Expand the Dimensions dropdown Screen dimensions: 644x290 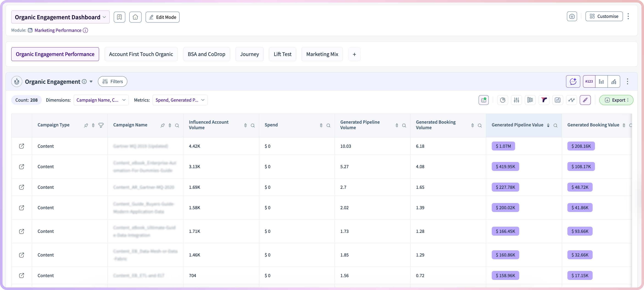pyautogui.click(x=101, y=100)
